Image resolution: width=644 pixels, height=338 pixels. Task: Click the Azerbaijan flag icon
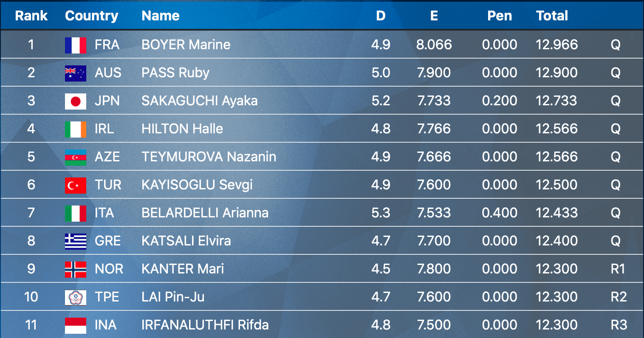(76, 157)
